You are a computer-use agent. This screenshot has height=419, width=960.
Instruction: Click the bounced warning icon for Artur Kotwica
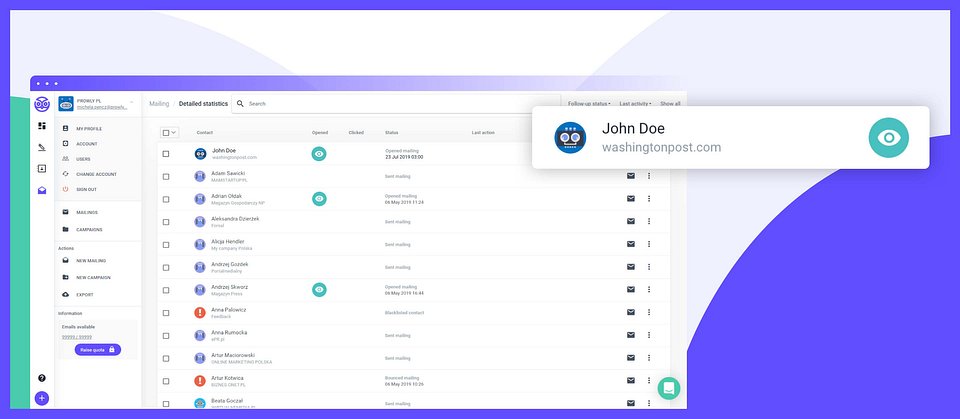click(200, 381)
